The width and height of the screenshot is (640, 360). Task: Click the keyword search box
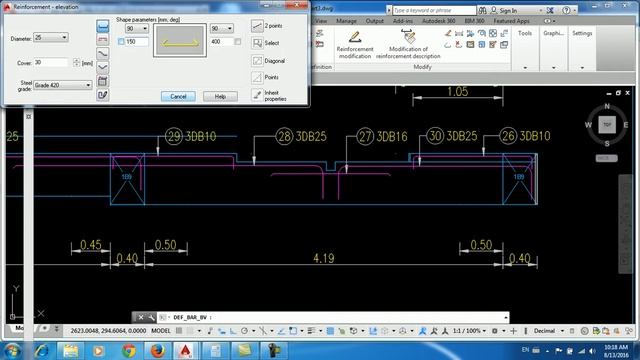[434, 10]
